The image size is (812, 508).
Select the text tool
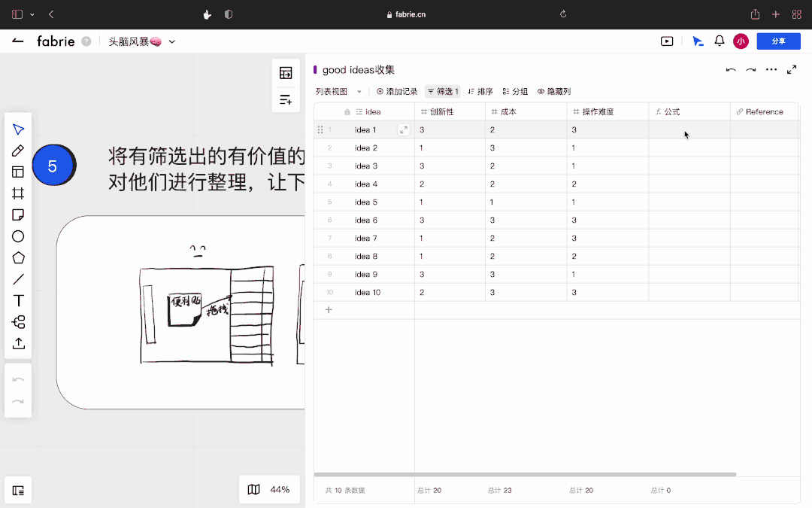tap(18, 300)
